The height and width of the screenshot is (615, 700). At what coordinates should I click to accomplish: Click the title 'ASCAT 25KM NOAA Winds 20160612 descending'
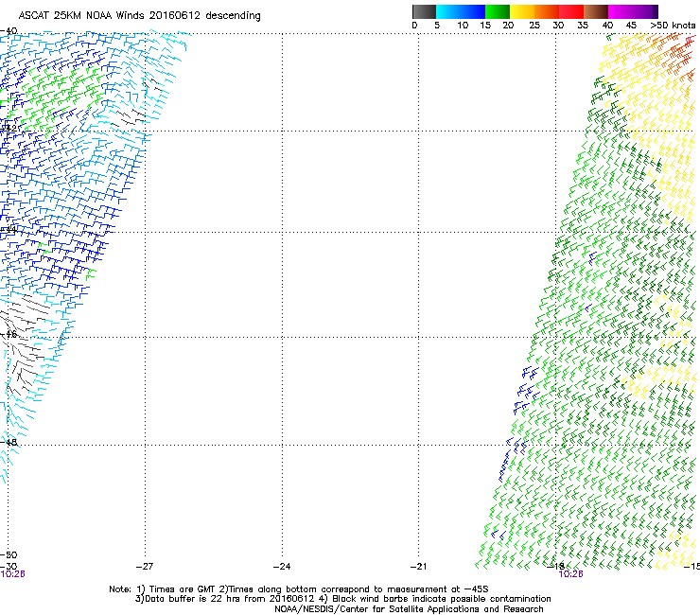coord(139,16)
